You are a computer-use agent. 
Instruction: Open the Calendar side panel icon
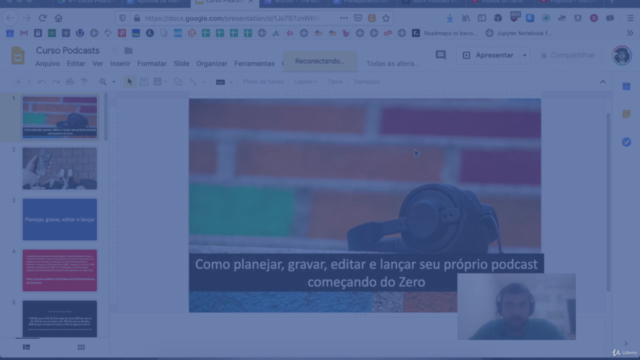(627, 87)
